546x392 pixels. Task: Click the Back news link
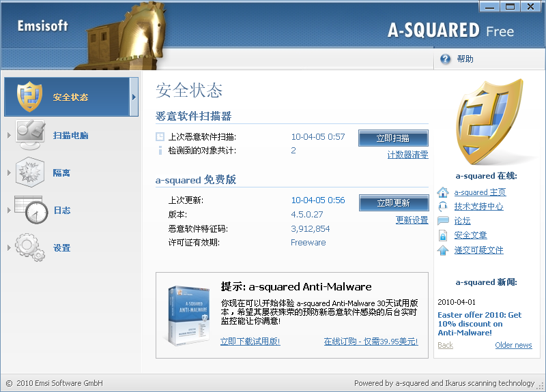[x=446, y=345]
